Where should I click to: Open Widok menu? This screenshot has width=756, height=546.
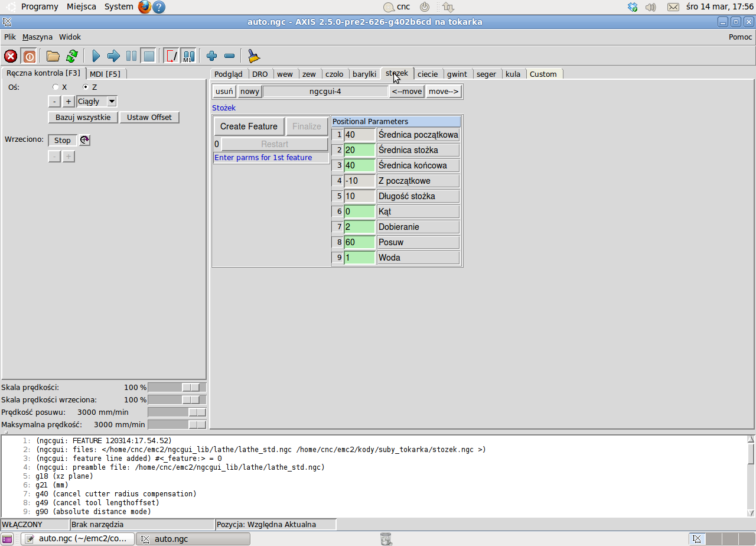[70, 37]
